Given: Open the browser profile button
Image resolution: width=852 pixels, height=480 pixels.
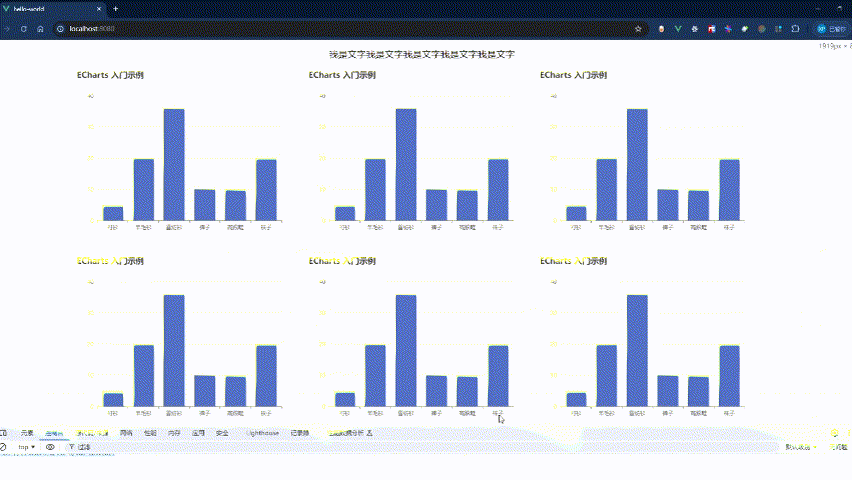Looking at the screenshot, I should (x=832, y=29).
